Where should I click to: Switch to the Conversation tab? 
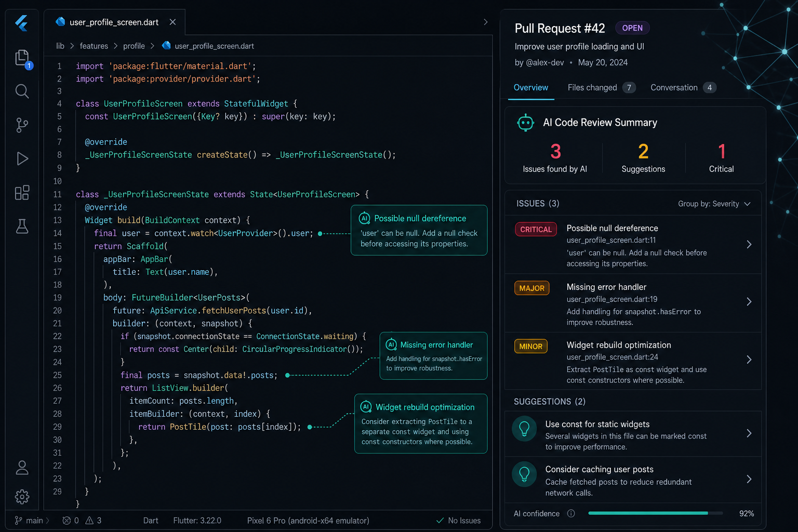coord(683,88)
